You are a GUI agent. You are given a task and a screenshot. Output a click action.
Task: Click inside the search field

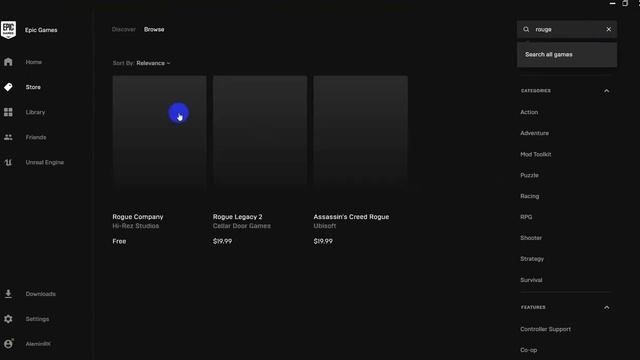point(567,29)
